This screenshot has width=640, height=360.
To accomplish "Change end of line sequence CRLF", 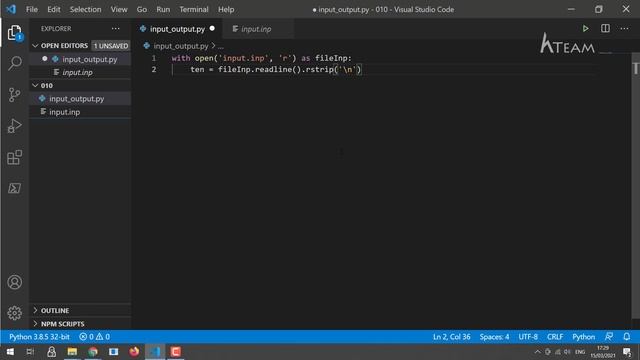I will tap(555, 337).
